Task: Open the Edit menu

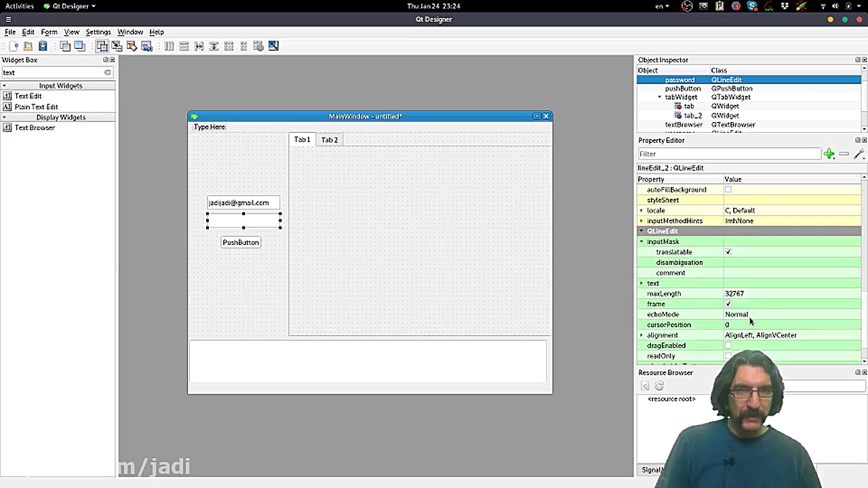Action: pos(28,32)
